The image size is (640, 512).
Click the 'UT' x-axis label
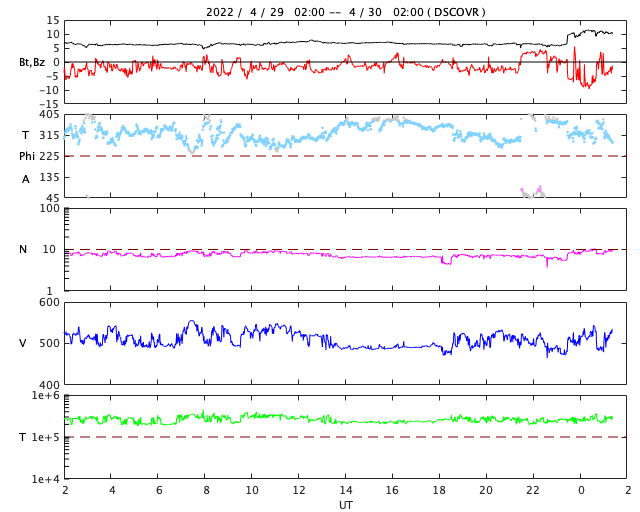pos(345,505)
